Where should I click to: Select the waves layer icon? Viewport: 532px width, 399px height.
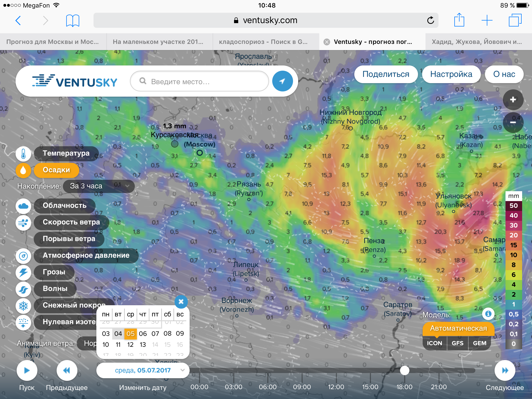point(23,289)
